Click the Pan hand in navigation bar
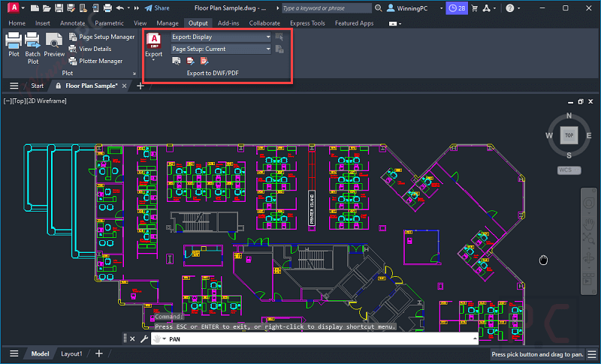This screenshot has width=601, height=364. [x=589, y=224]
